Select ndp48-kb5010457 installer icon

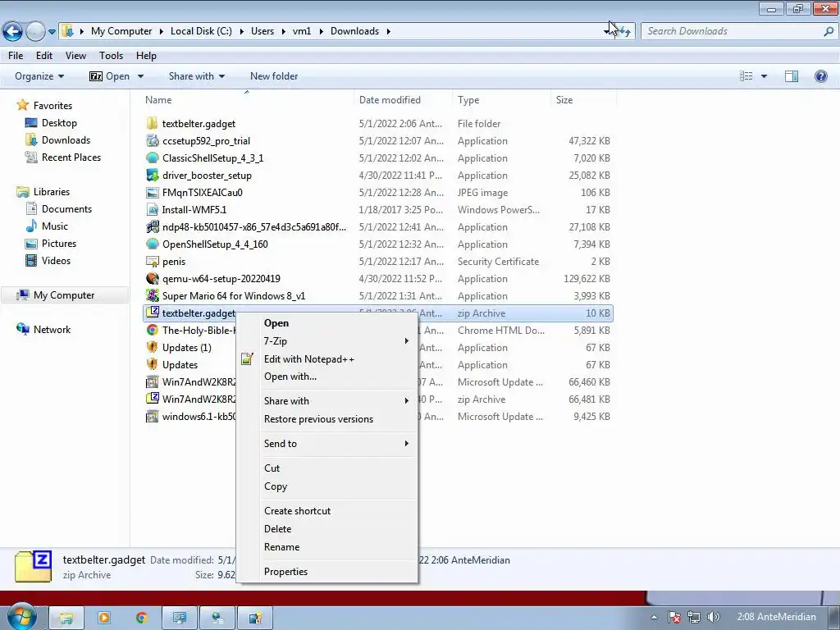[152, 226]
